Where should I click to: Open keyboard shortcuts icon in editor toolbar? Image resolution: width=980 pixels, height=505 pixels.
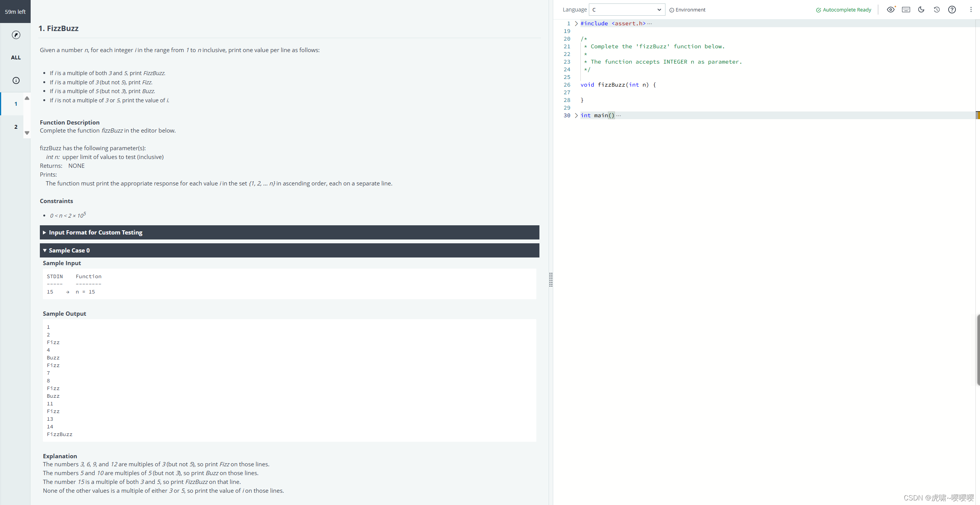pyautogui.click(x=906, y=10)
